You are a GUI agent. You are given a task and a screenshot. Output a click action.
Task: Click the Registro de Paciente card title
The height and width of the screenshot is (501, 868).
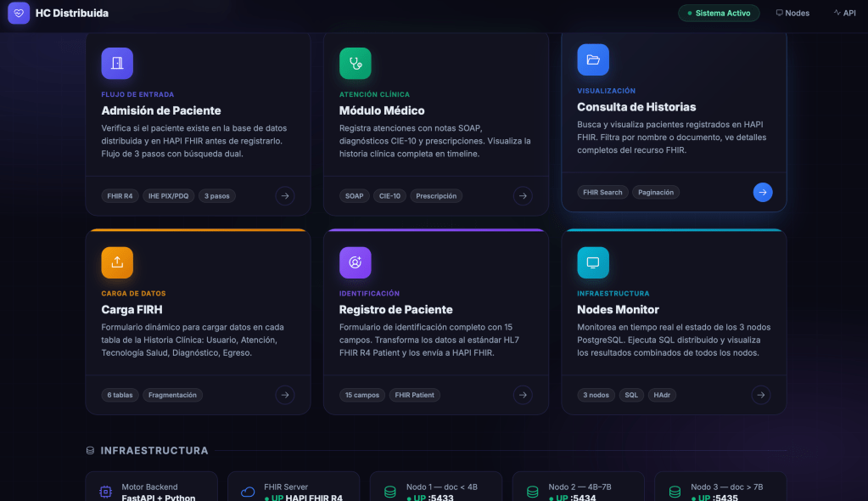coord(395,310)
